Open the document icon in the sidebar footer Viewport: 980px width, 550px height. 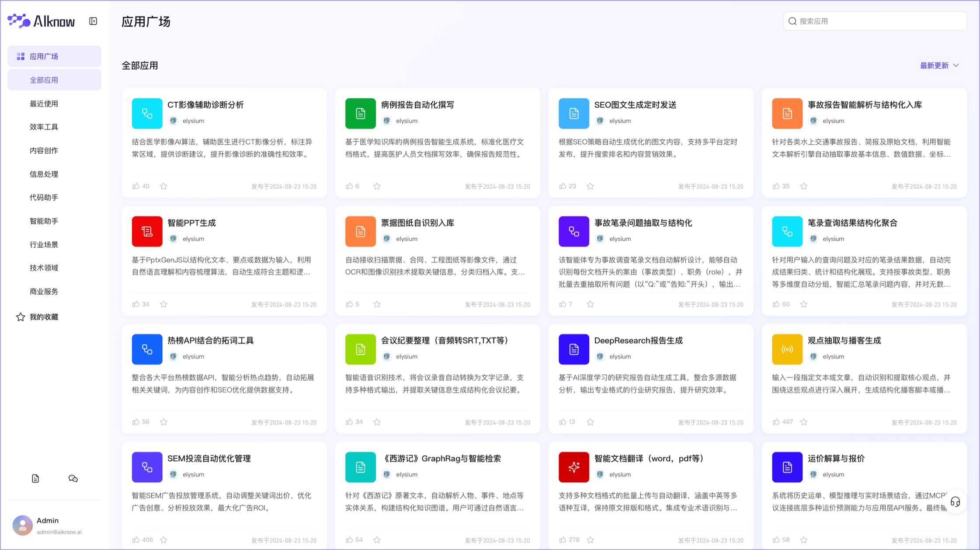point(35,478)
